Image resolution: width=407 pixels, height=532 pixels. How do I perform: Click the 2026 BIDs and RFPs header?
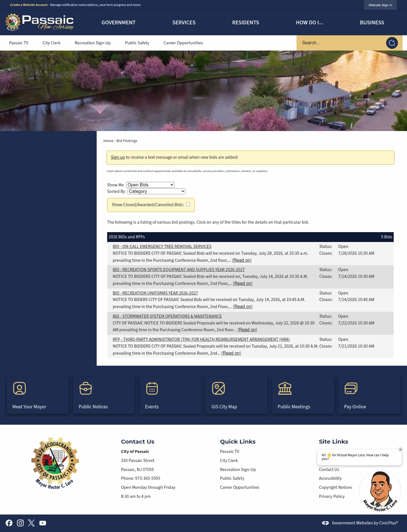tap(127, 237)
